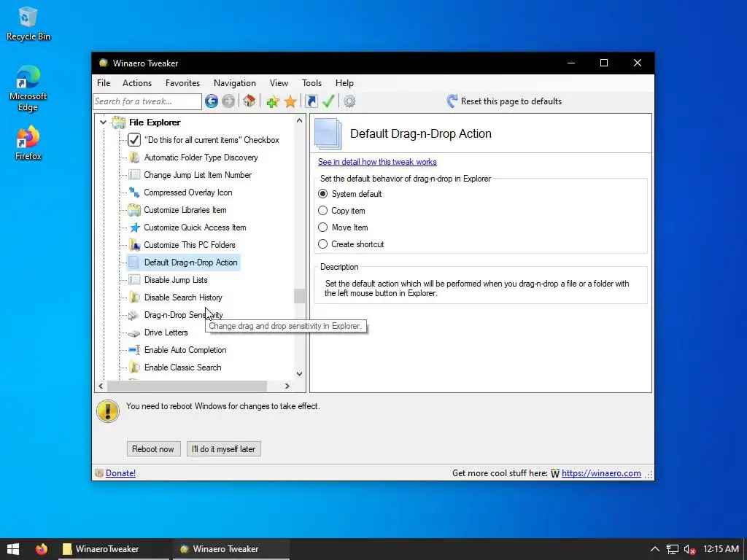Click the Customize This PC Folders icon
Viewport: 747px width, 560px height.
point(134,245)
